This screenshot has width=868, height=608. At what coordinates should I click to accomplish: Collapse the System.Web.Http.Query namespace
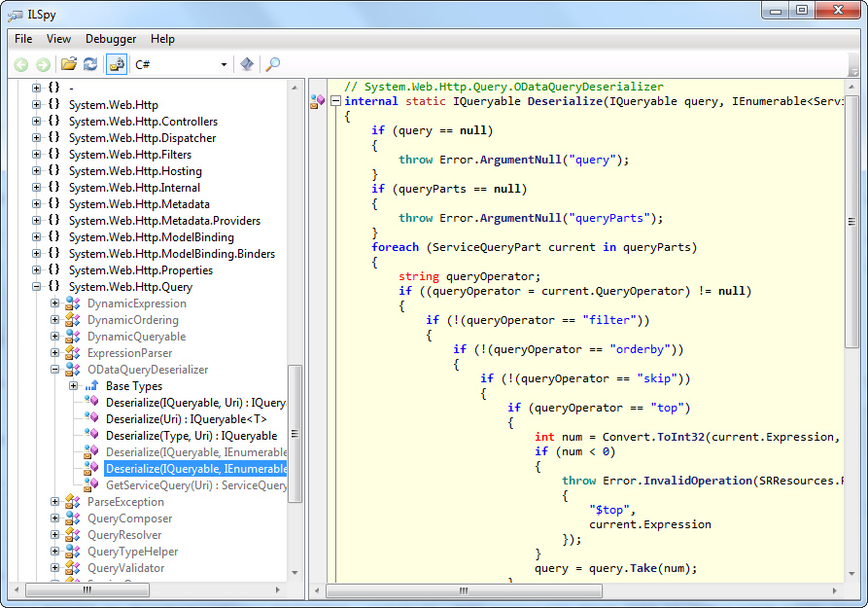36,287
